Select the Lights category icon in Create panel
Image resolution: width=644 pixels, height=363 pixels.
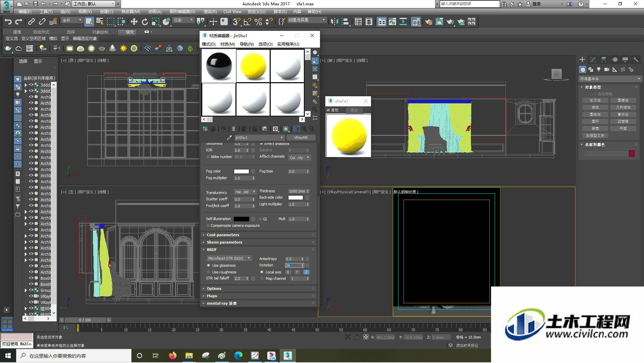coord(599,69)
